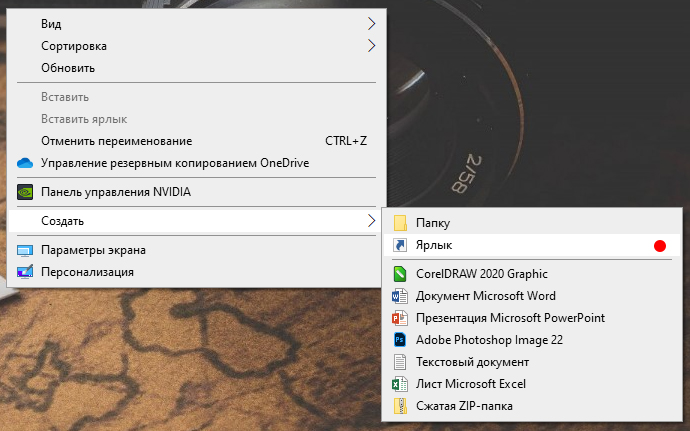Screen dimensions: 690x431
Task: Create an Adobe Photoshop Image 22
Action: (x=532, y=340)
